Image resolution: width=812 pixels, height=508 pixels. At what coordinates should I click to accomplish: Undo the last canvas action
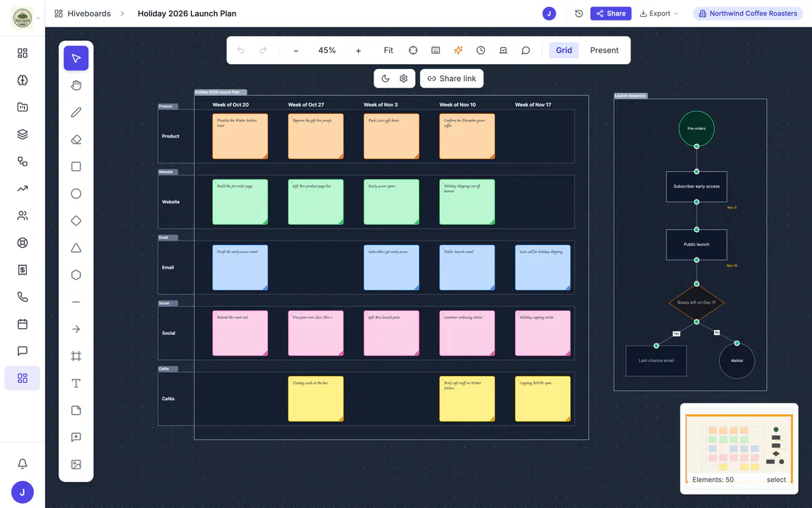click(x=241, y=50)
